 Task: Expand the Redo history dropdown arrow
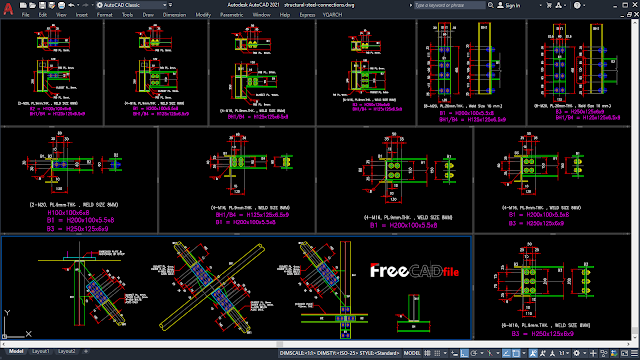pos(92,5)
